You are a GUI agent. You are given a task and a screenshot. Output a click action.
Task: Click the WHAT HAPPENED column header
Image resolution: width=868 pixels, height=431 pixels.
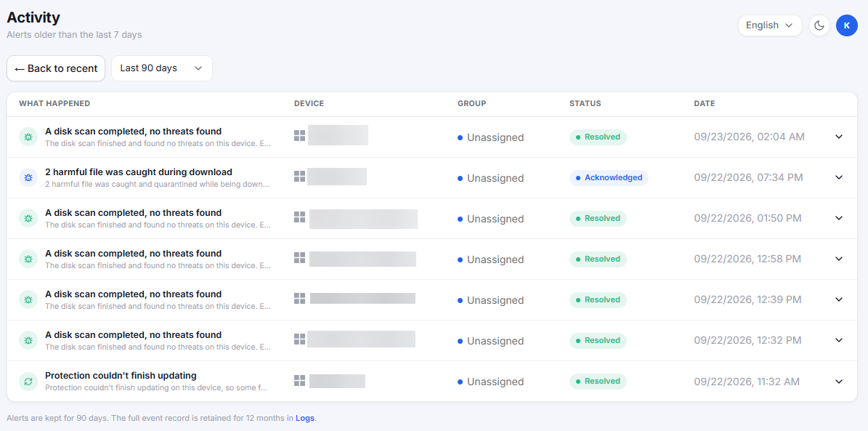tap(54, 104)
